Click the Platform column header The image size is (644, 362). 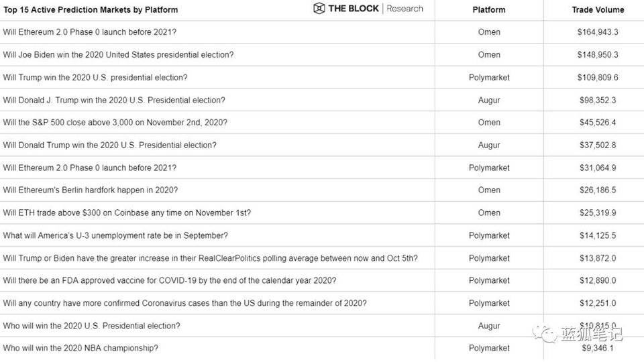click(489, 9)
